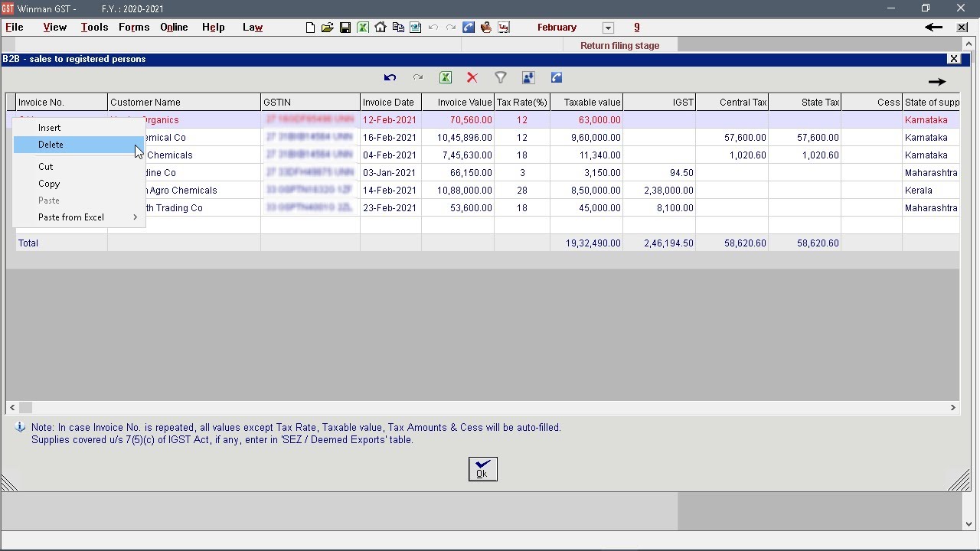Viewport: 980px width, 551px height.
Task: Select IGST value 94.50 cell
Action: (x=659, y=173)
